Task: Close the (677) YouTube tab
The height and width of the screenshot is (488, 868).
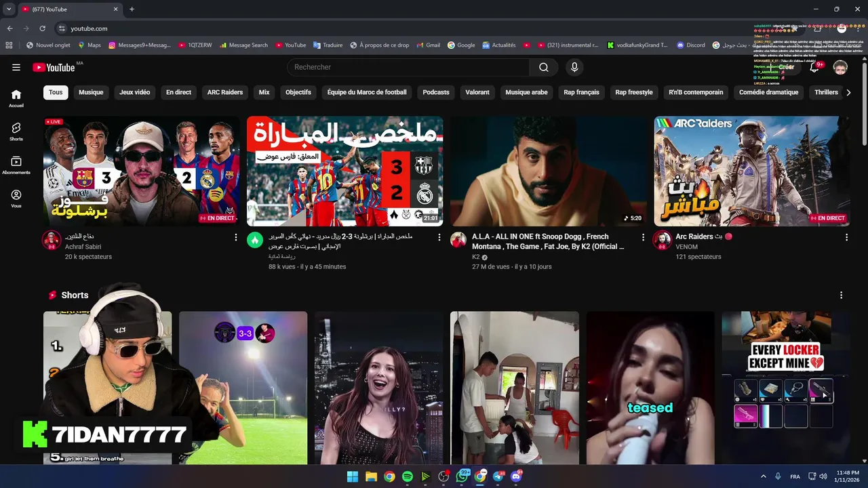Action: coord(115,9)
